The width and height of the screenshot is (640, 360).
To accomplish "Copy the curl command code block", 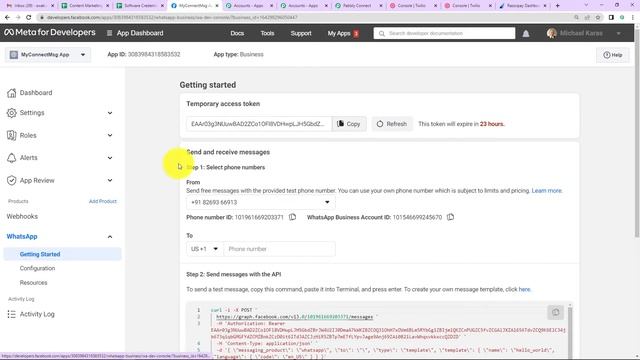I will point(555,312).
